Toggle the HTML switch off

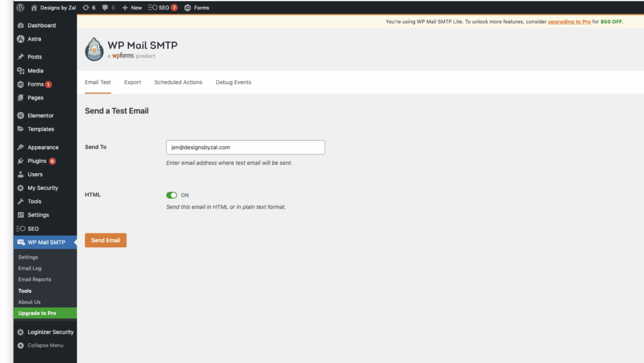172,195
